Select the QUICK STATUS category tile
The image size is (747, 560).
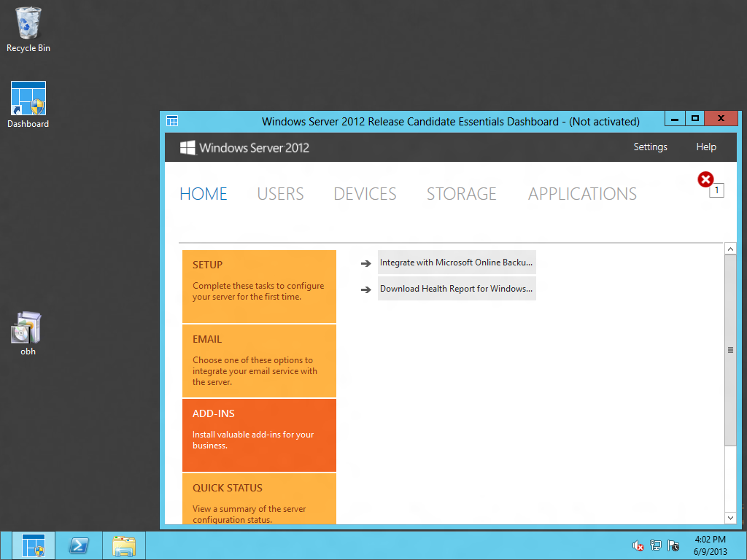click(x=259, y=499)
